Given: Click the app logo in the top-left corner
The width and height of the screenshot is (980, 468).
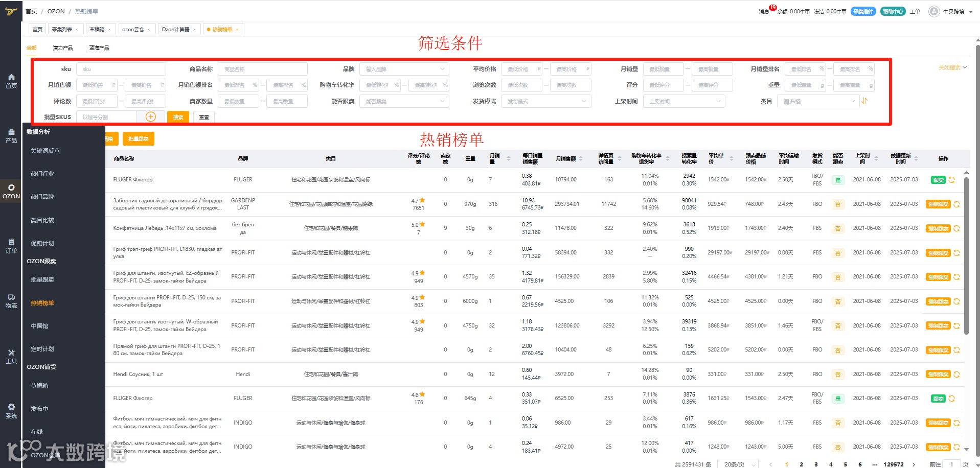Looking at the screenshot, I should pos(11,11).
